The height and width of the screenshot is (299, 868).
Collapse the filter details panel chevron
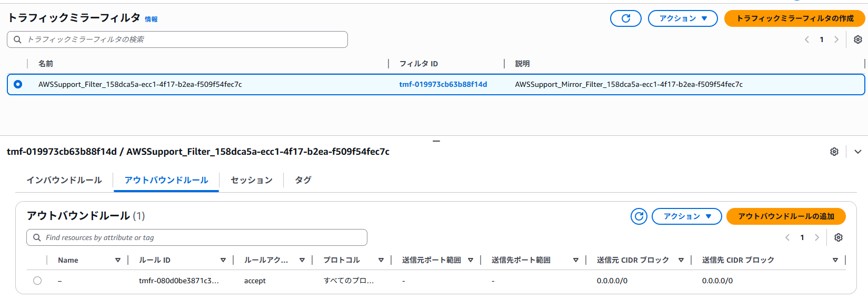[x=858, y=152]
